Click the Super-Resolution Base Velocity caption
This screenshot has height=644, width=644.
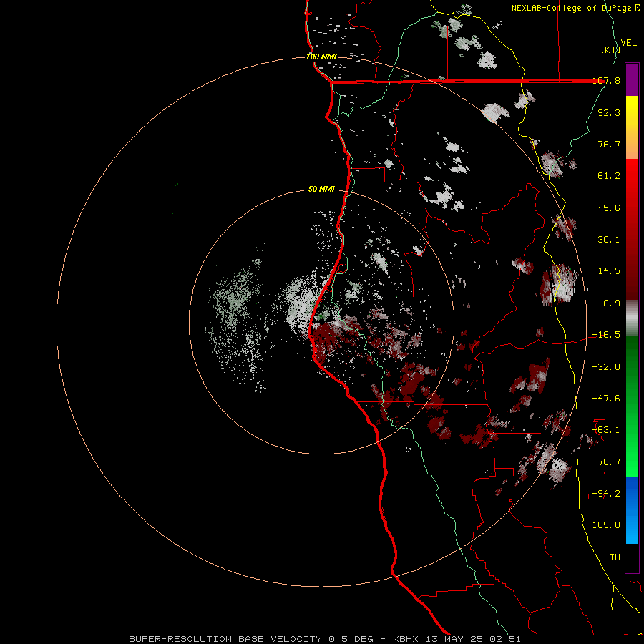pyautogui.click(x=325, y=639)
